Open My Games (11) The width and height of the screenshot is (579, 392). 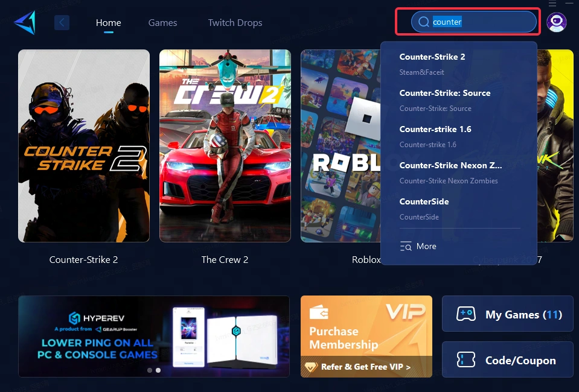click(x=507, y=314)
